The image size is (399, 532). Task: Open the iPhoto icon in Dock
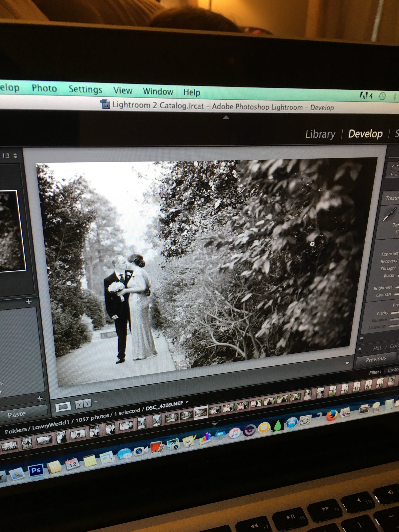click(174, 445)
